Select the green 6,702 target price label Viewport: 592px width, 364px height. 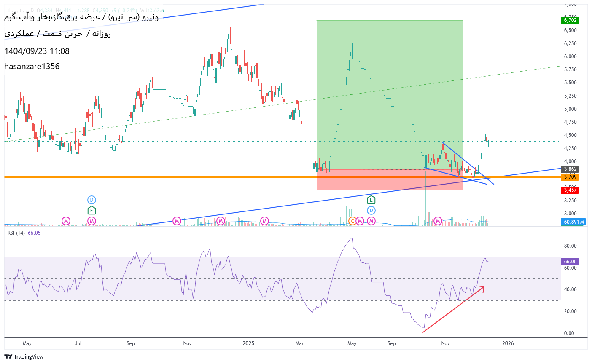(570, 20)
